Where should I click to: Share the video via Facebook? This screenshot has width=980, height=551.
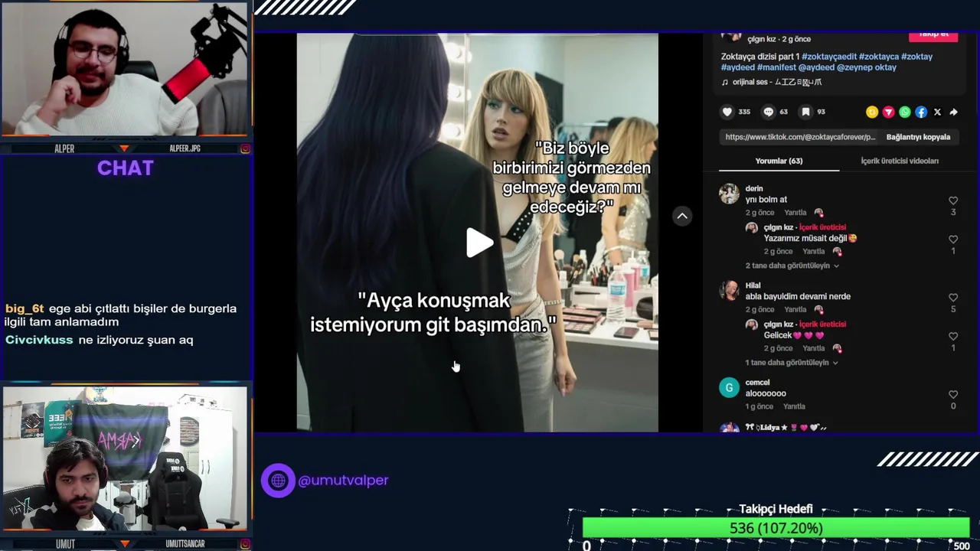click(921, 112)
